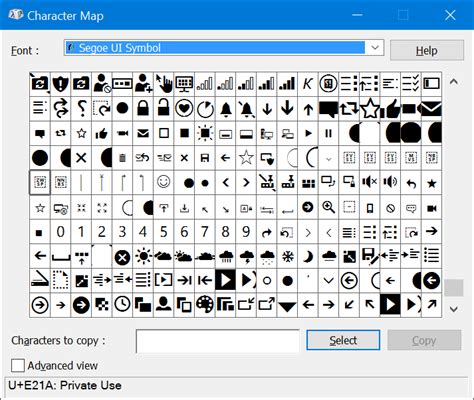Choose the crossed-out bell glyph

click(246, 109)
